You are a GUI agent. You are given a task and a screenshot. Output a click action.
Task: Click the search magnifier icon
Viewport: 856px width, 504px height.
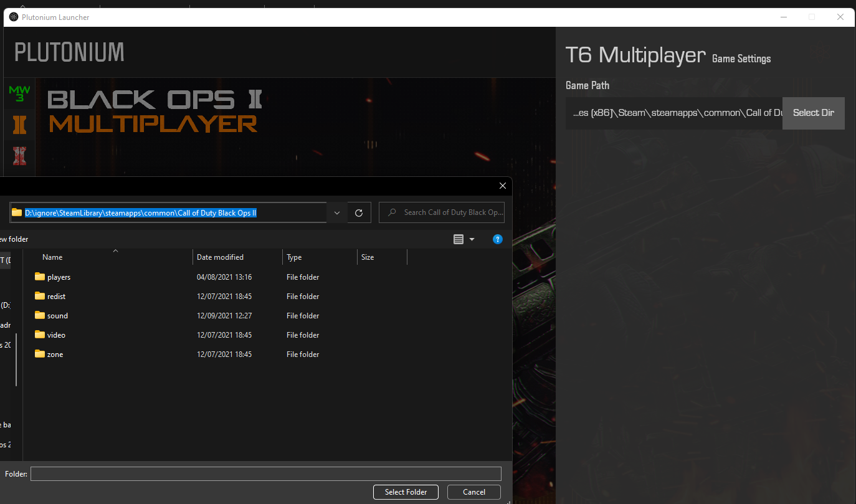click(392, 212)
